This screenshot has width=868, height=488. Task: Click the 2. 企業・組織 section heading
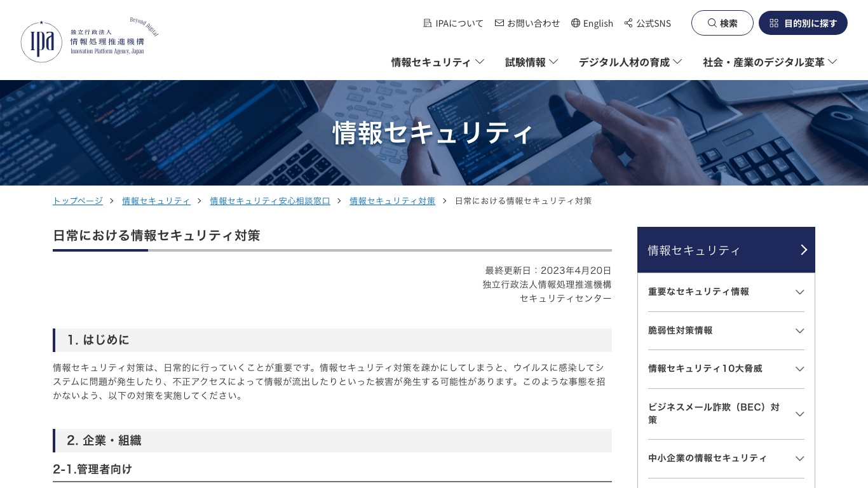(332, 440)
